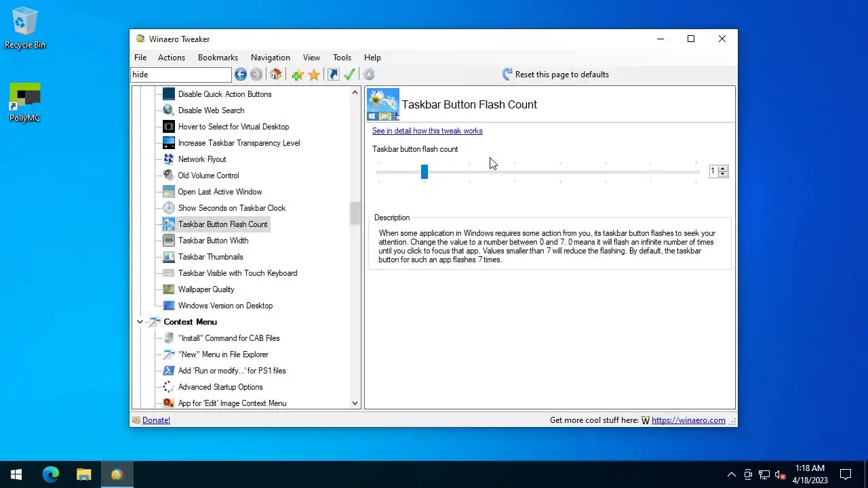Click the New Menu in File Explorer icon
The image size is (868, 488).
[169, 354]
